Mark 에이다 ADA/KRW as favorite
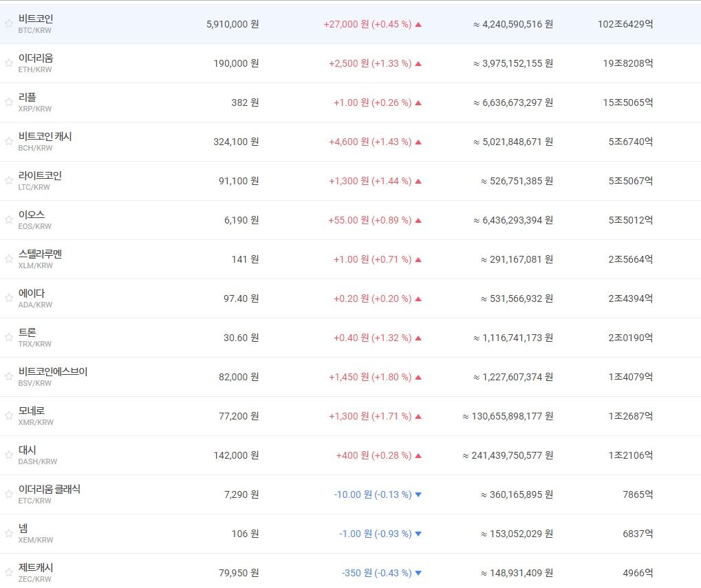Viewport: 701px width, 588px height. point(8,298)
